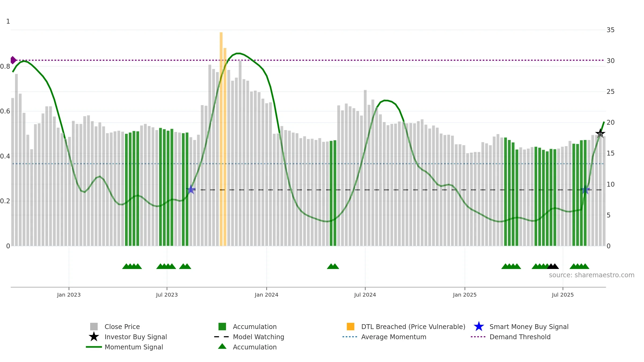This screenshot has width=644, height=362.
Task: Select the purple diamond Demand Threshold marker
Action: pyautogui.click(x=13, y=60)
